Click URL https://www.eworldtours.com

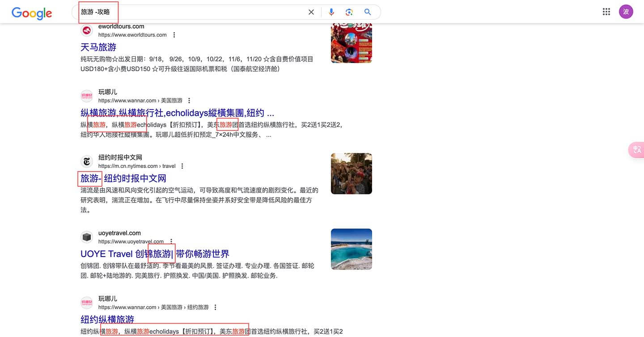[x=132, y=35]
